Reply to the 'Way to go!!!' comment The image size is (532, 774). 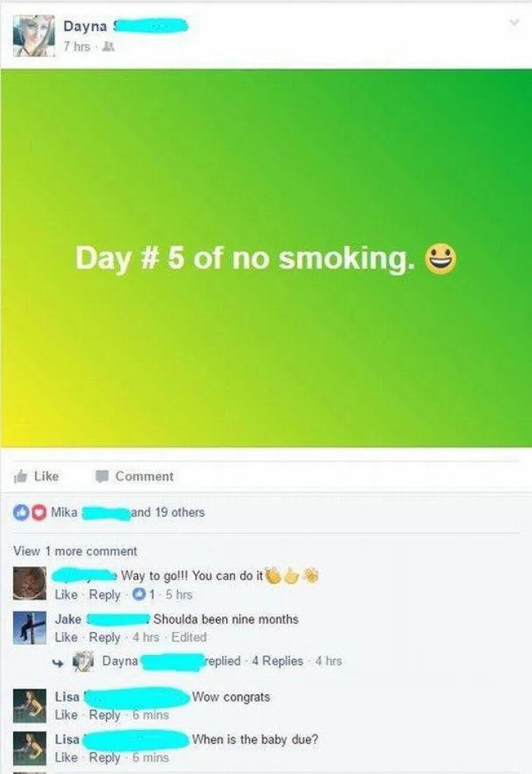click(x=105, y=595)
